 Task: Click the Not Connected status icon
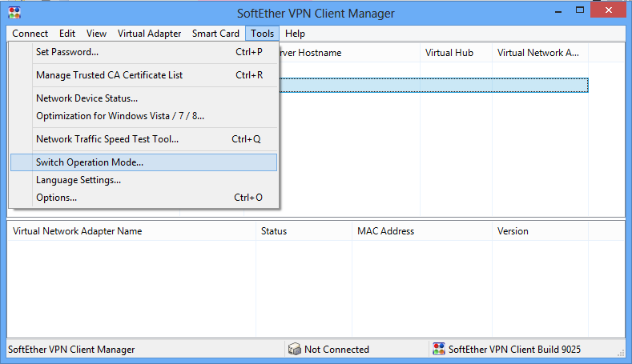294,350
